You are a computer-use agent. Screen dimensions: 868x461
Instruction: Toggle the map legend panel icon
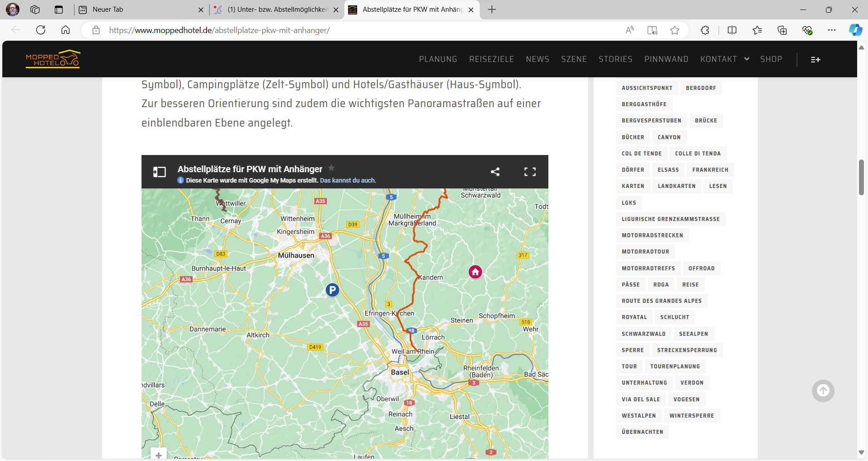[x=160, y=172]
